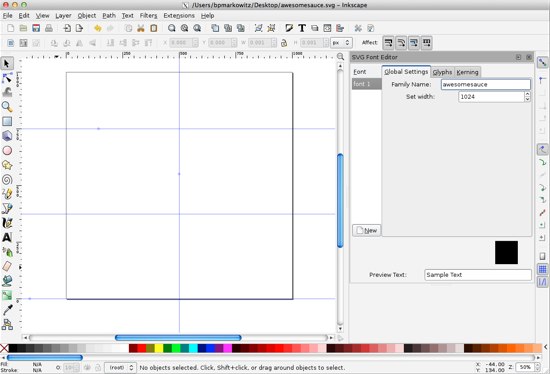
Task: Click the Save document toolbar icon
Action: click(x=36, y=28)
